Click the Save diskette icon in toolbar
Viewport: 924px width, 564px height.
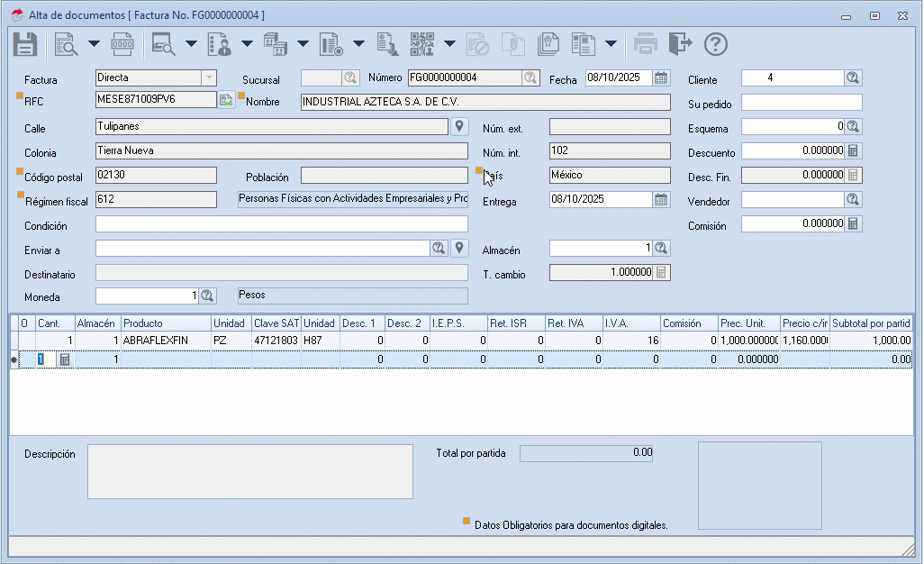[24, 43]
